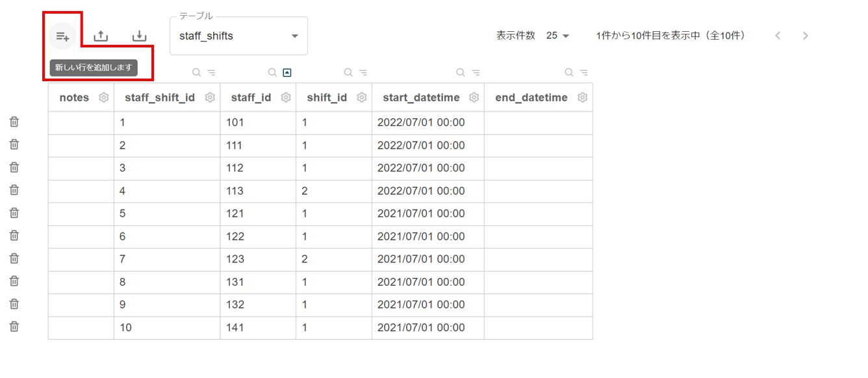The height and width of the screenshot is (378, 868).
Task: Open settings gear for end_datetime column
Action: pos(583,97)
